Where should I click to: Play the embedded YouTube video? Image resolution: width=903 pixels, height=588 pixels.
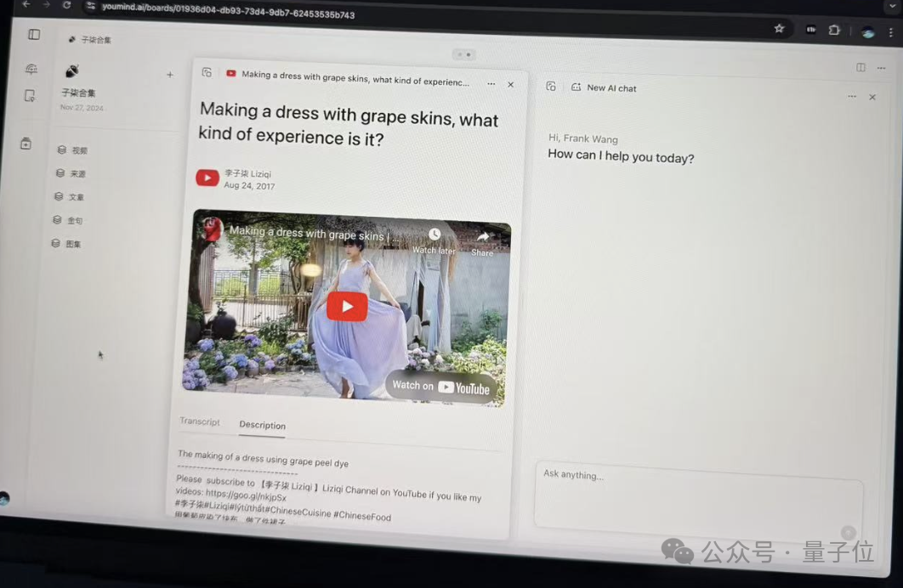tap(347, 307)
